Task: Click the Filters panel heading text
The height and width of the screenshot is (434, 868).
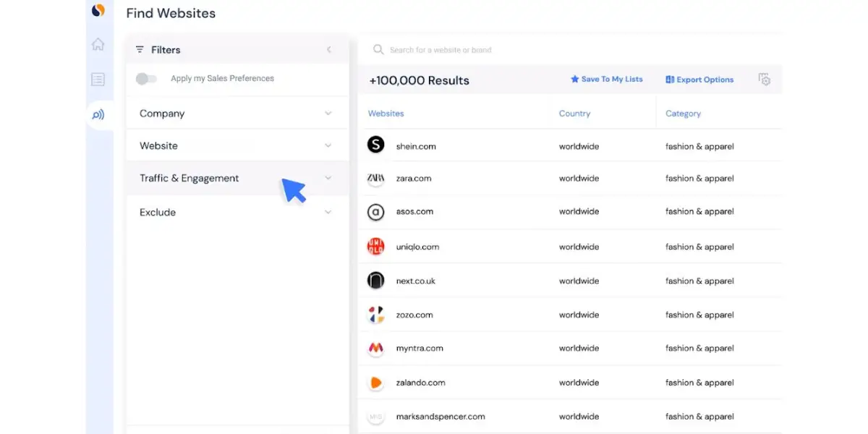Action: [166, 50]
